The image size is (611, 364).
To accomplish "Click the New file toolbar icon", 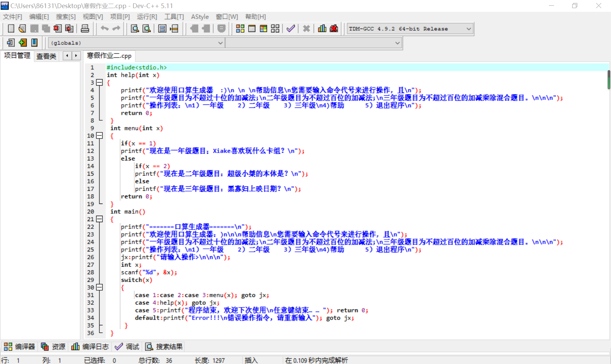I will coord(11,29).
